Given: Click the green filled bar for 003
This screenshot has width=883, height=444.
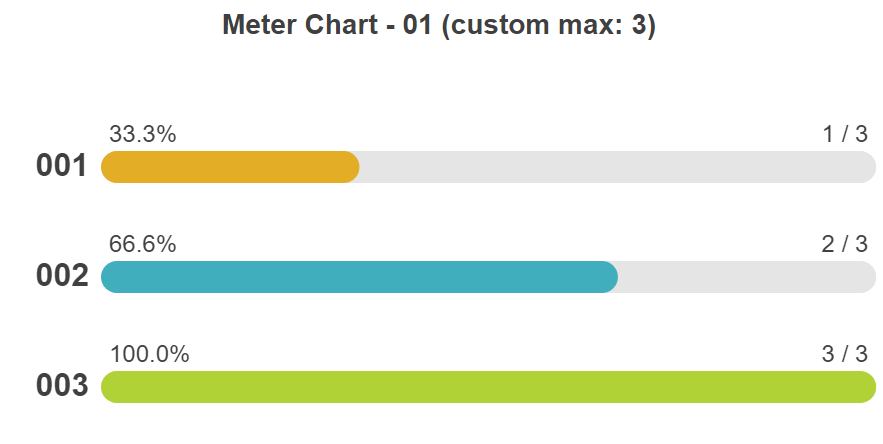Looking at the screenshot, I should tap(488, 387).
